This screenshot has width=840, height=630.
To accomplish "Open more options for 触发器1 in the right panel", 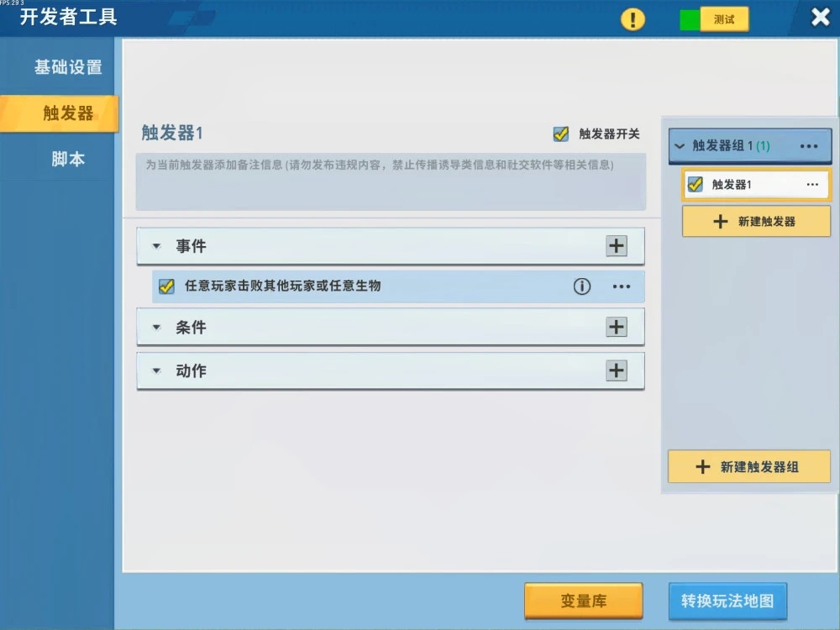I will point(811,184).
